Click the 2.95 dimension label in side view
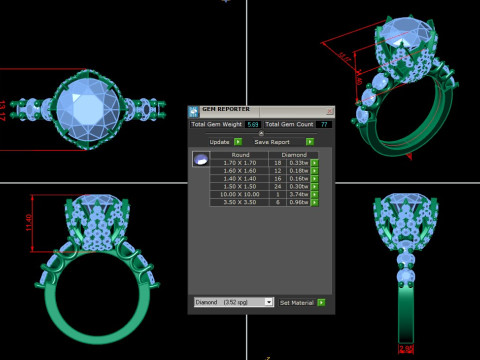This screenshot has width=480, height=360. [x=406, y=349]
